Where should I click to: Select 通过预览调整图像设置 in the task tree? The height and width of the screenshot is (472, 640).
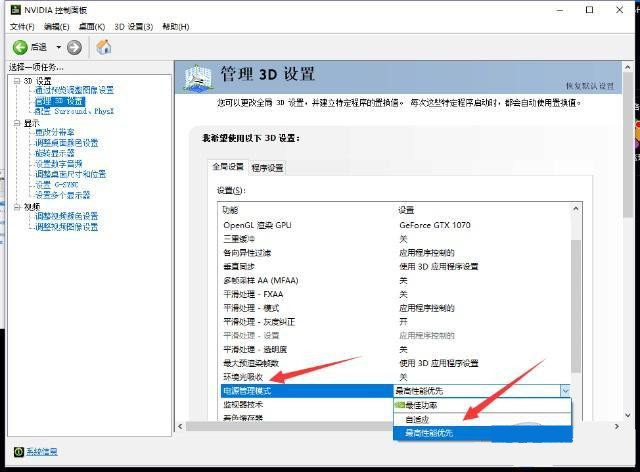tap(74, 90)
